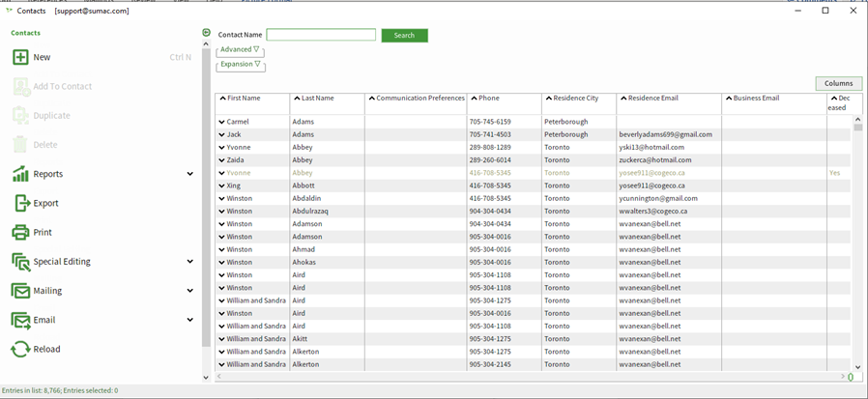Click the sidebar scrollbar up arrow
Viewport: 868px width, 399px height.
tap(206, 44)
